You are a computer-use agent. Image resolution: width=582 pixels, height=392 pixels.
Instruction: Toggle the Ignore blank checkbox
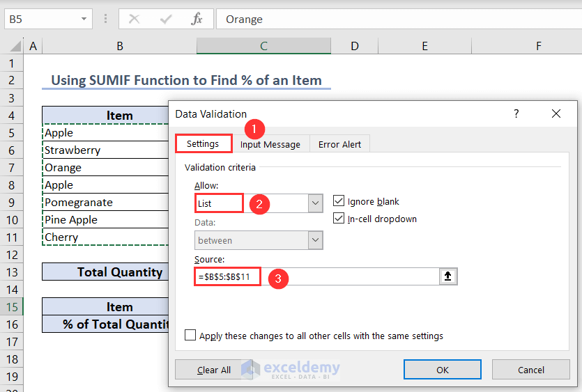339,201
